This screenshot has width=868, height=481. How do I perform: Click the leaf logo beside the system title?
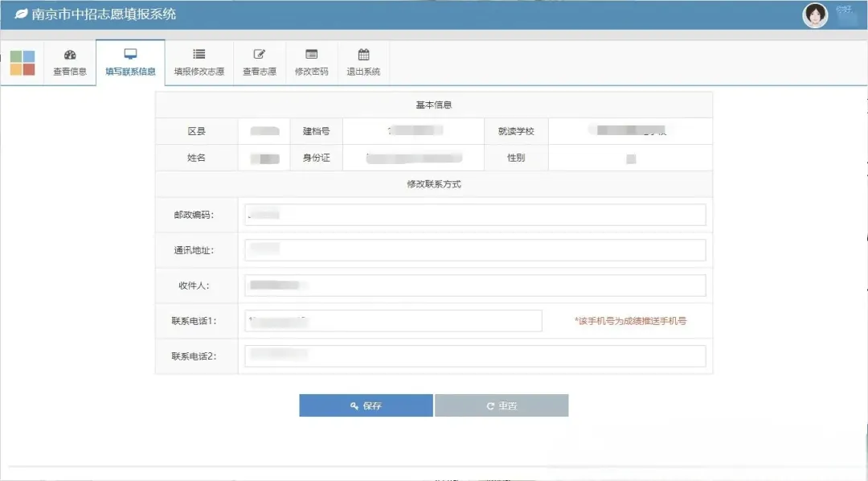pyautogui.click(x=21, y=14)
